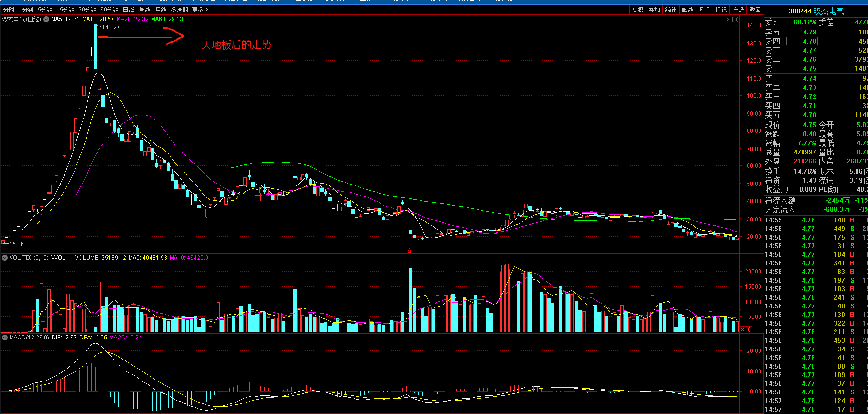Click the 总量 value 470997
This screenshot has height=414, width=868.
pos(805,152)
